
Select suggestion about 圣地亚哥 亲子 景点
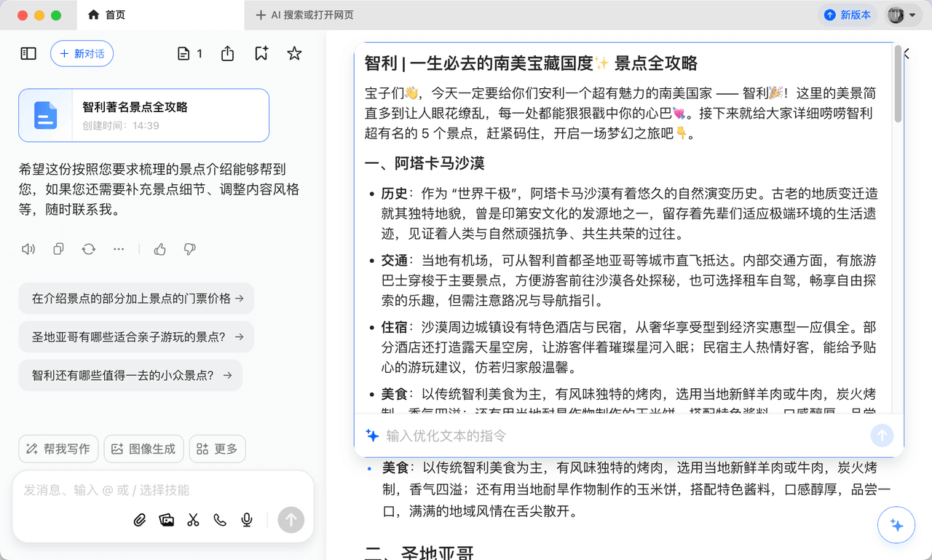[136, 337]
